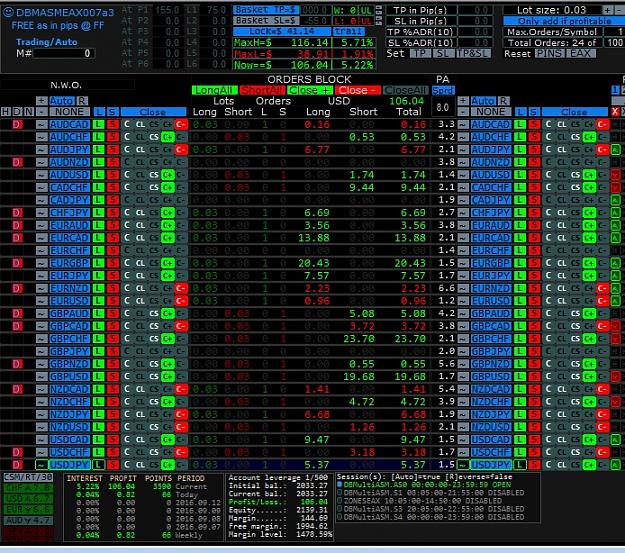625x553 pixels.
Task: Select the EURGBP symbol in N.W.O. block
Action: click(x=69, y=263)
